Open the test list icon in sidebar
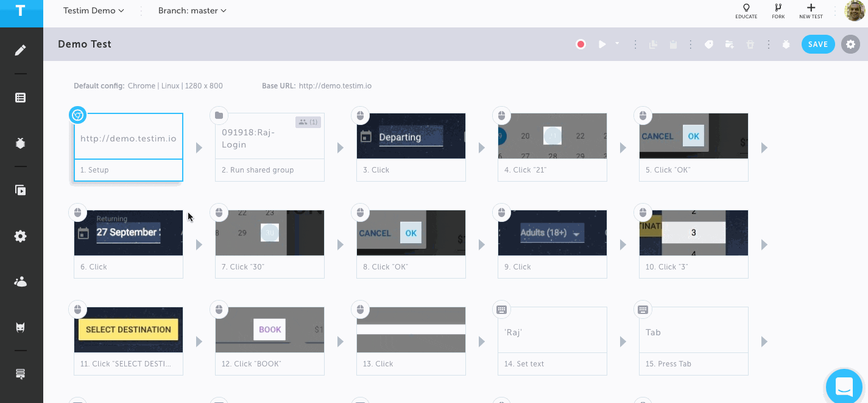The height and width of the screenshot is (403, 868). pos(21,98)
